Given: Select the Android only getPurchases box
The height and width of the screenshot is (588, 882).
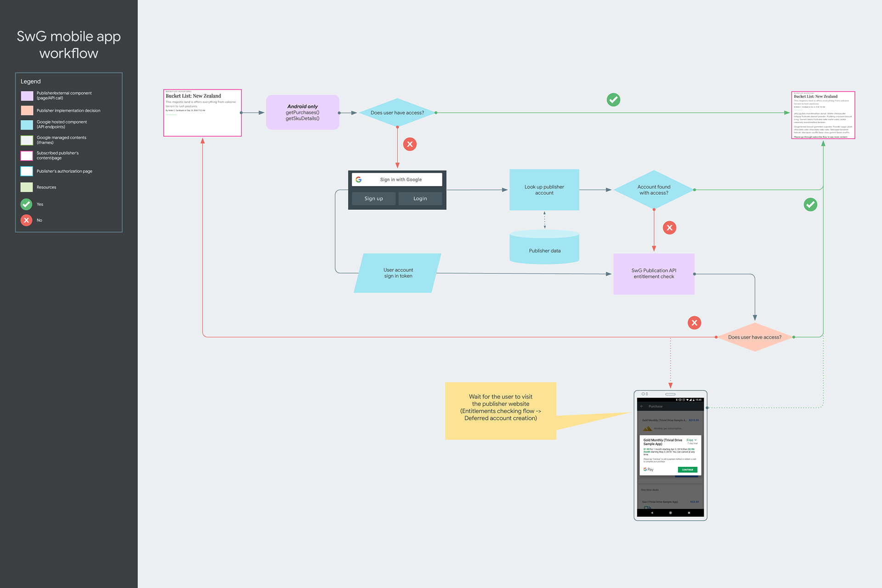Looking at the screenshot, I should tap(303, 113).
